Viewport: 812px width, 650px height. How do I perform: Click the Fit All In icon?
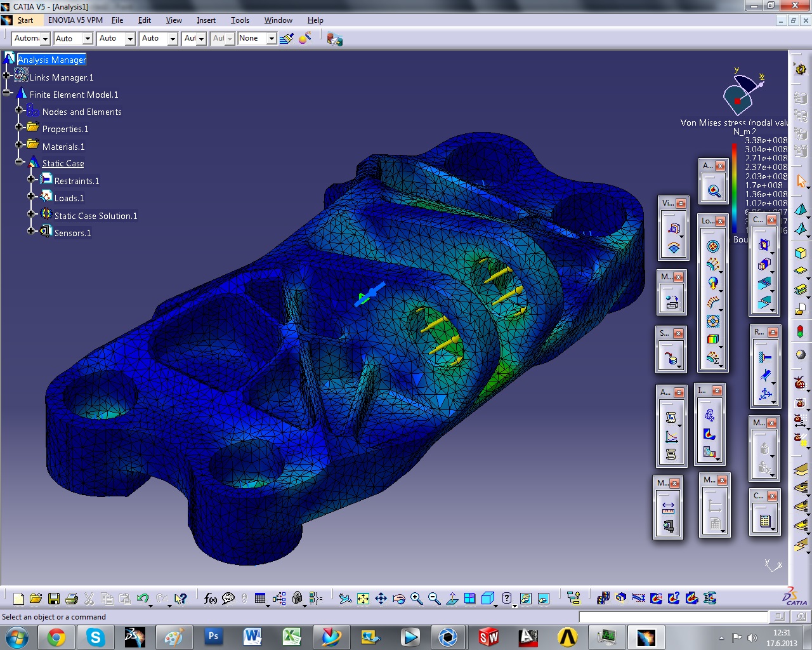[x=363, y=598]
